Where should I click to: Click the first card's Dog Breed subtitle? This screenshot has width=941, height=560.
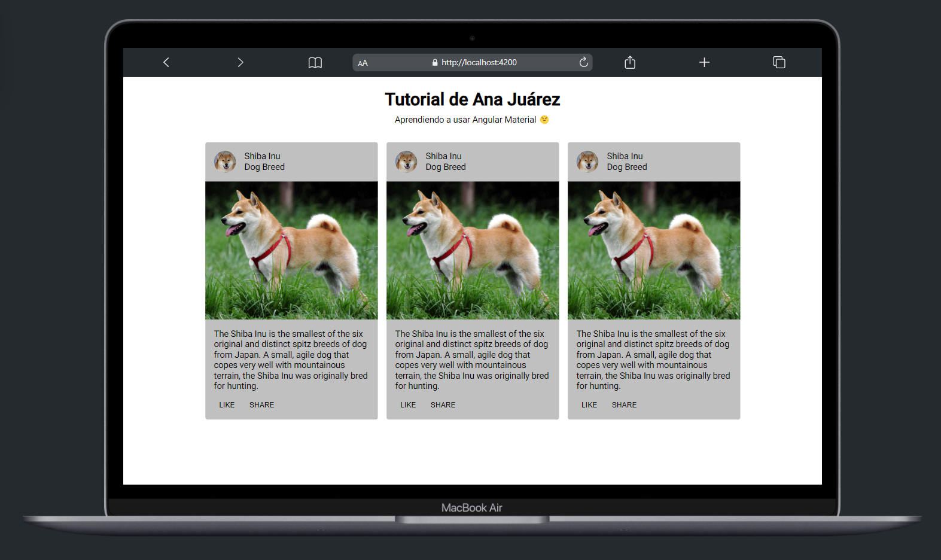[x=264, y=167]
